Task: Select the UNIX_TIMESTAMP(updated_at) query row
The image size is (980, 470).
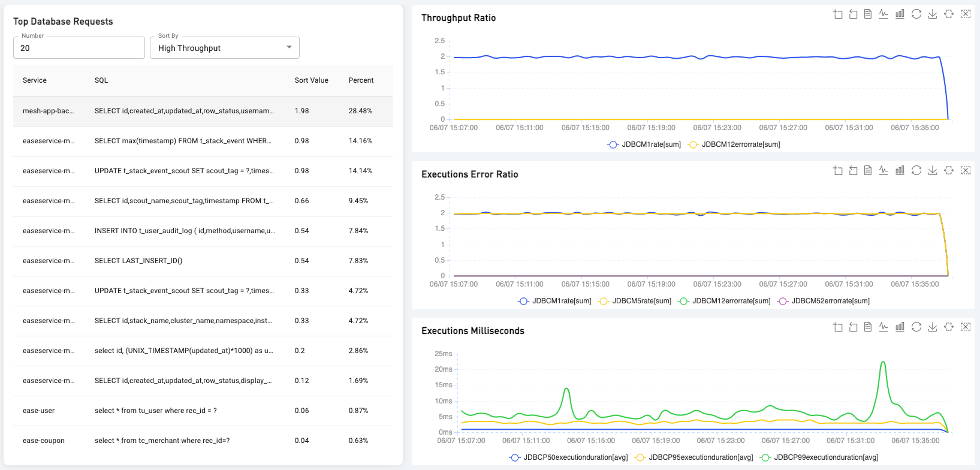Action: (203, 351)
